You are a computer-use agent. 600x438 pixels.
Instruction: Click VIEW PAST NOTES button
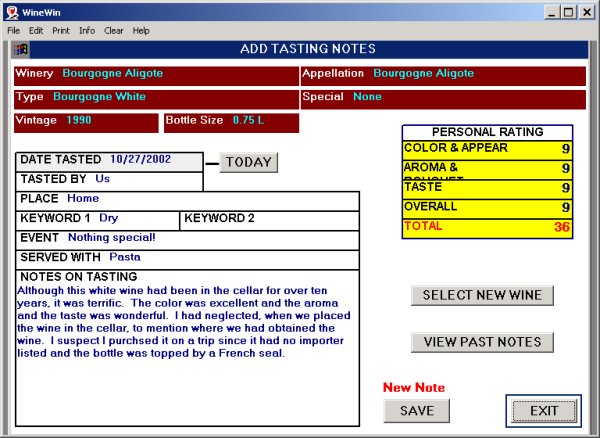click(x=482, y=342)
